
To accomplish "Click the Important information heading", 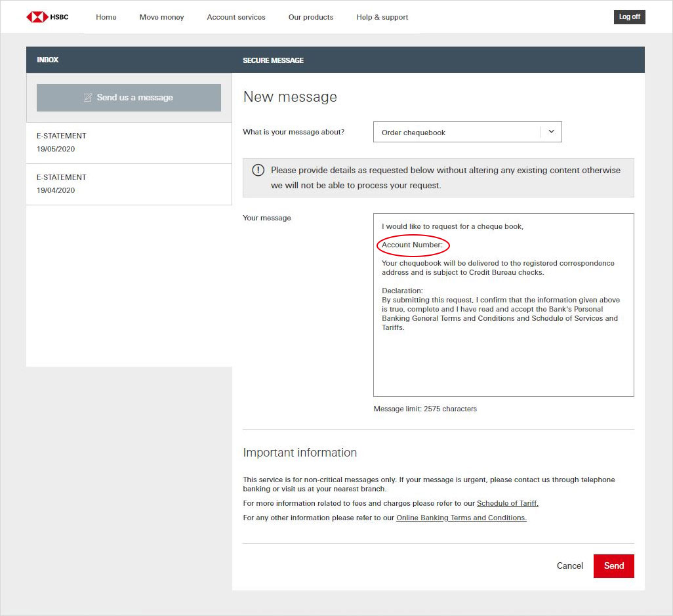I will 300,453.
